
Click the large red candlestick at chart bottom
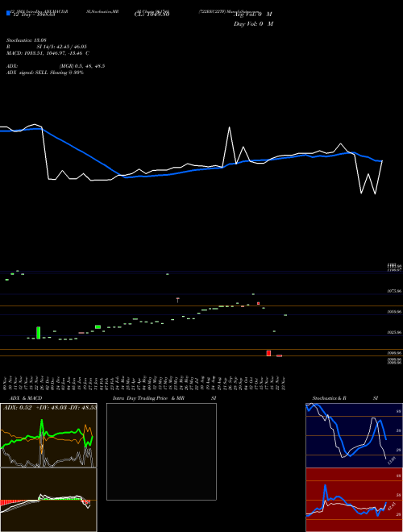268,353
